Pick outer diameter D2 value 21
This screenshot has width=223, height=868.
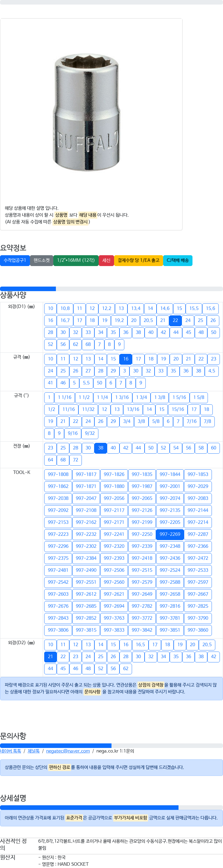(x=50, y=656)
